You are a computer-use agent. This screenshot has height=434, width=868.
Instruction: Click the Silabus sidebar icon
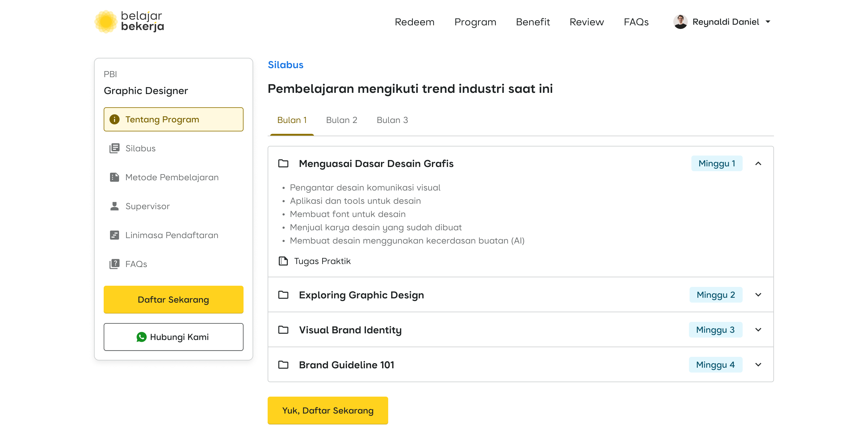(114, 148)
